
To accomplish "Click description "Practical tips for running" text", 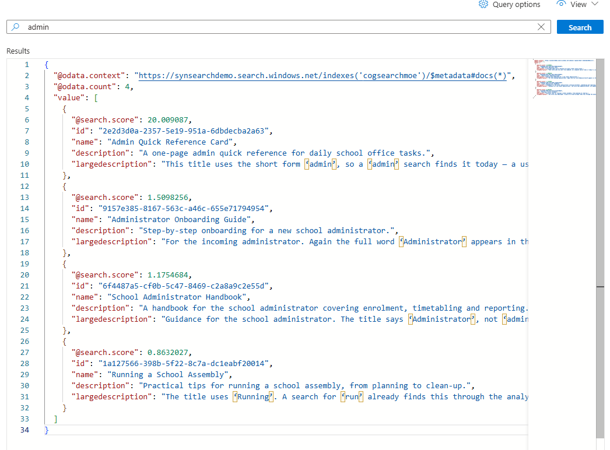I will [x=304, y=386].
